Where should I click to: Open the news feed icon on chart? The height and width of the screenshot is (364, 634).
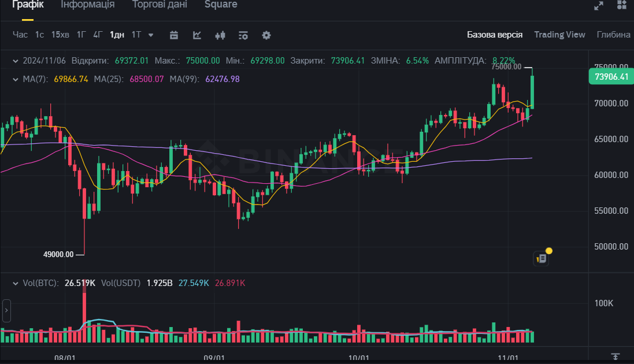tap(541, 258)
